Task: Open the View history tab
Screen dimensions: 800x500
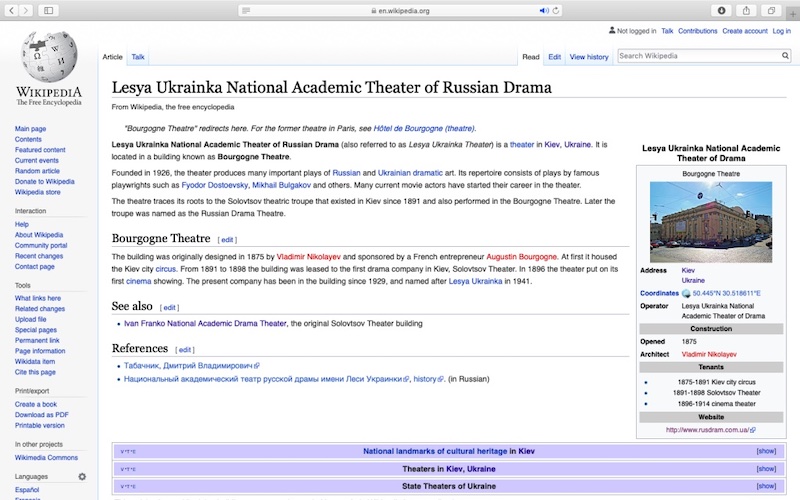Action: coord(589,57)
